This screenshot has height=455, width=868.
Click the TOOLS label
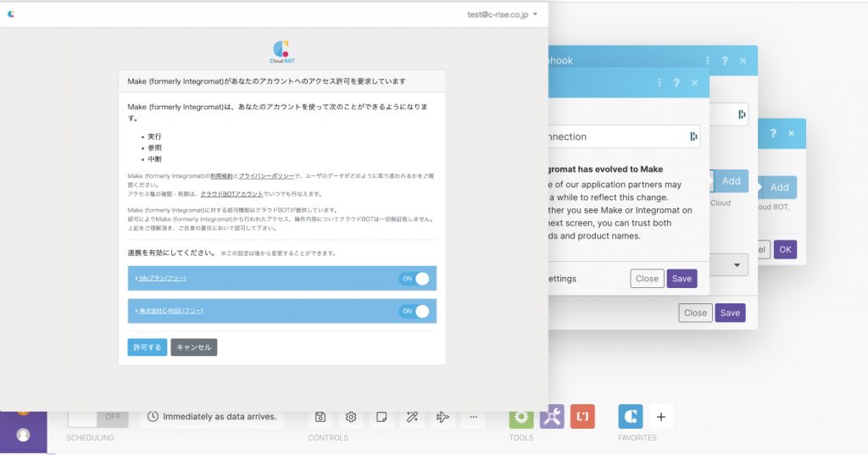[521, 437]
